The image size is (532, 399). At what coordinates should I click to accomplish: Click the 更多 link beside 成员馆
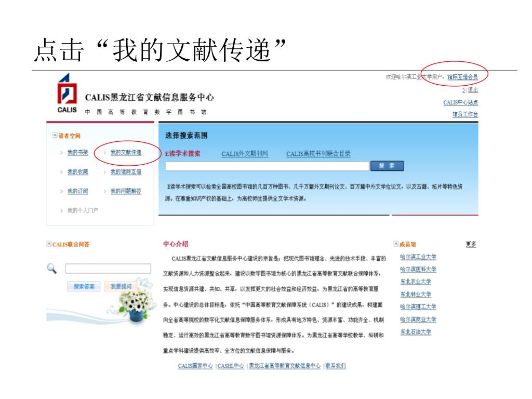(471, 244)
